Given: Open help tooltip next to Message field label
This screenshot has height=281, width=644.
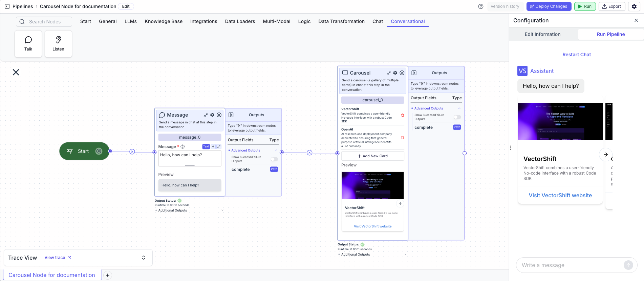Looking at the screenshot, I should pyautogui.click(x=183, y=147).
